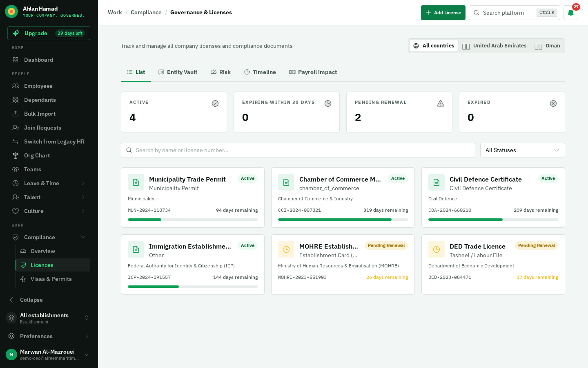Click the DED Trade Licence clock icon
Viewport: 588px width, 368px height.
(x=437, y=249)
